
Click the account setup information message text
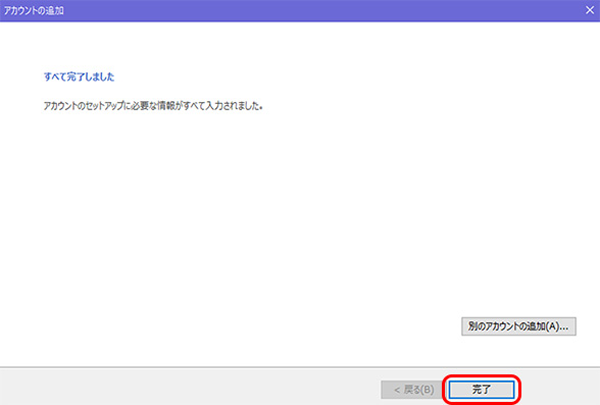pos(148,105)
